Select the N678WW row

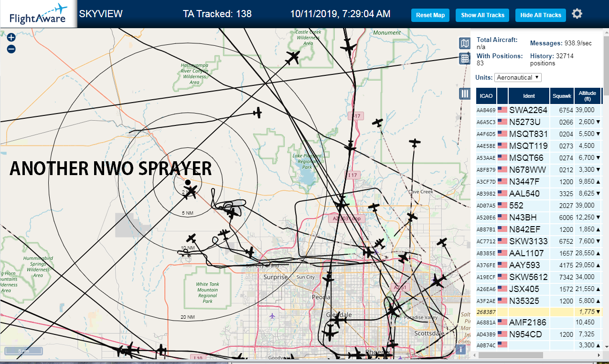click(x=538, y=169)
